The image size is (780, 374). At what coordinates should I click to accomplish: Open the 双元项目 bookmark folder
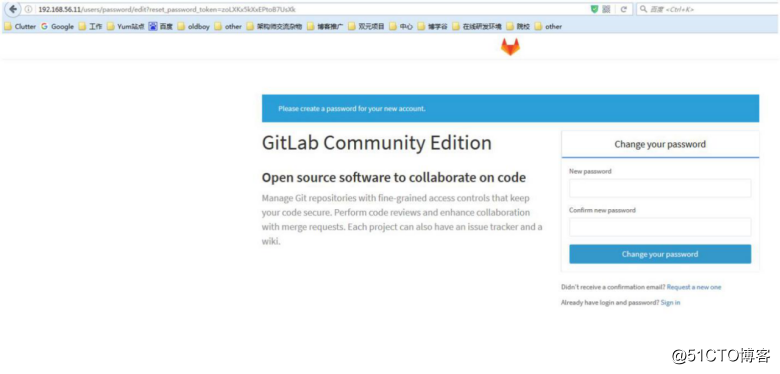coord(366,27)
